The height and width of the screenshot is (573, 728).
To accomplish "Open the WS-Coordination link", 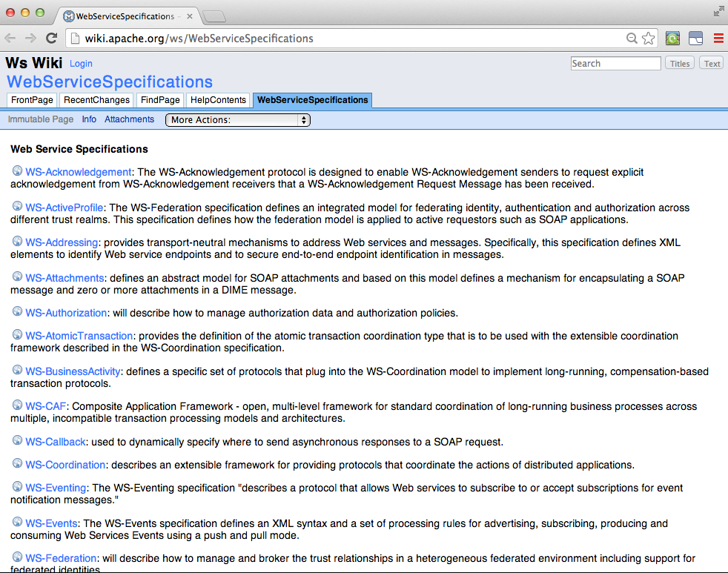I will click(65, 465).
